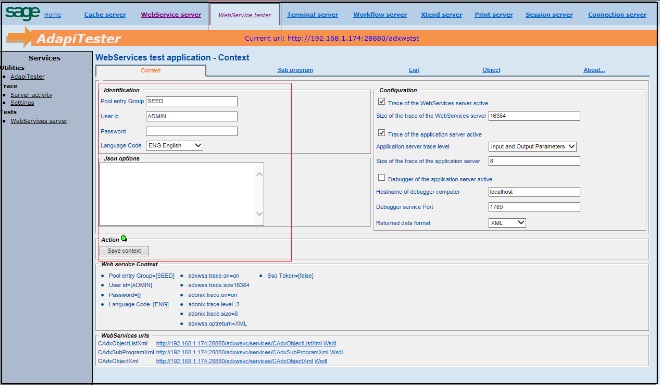Click the application server trace size field
The width and height of the screenshot is (660, 385).
click(534, 161)
